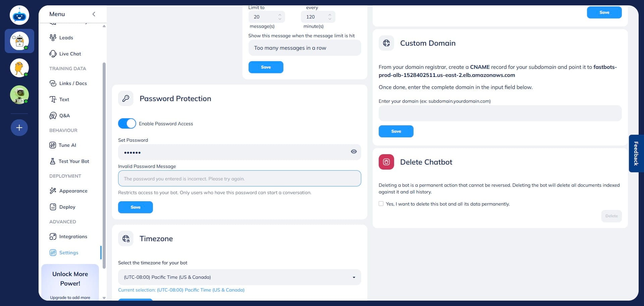Open the Text label in sidebar
The height and width of the screenshot is (306, 644).
point(64,99)
